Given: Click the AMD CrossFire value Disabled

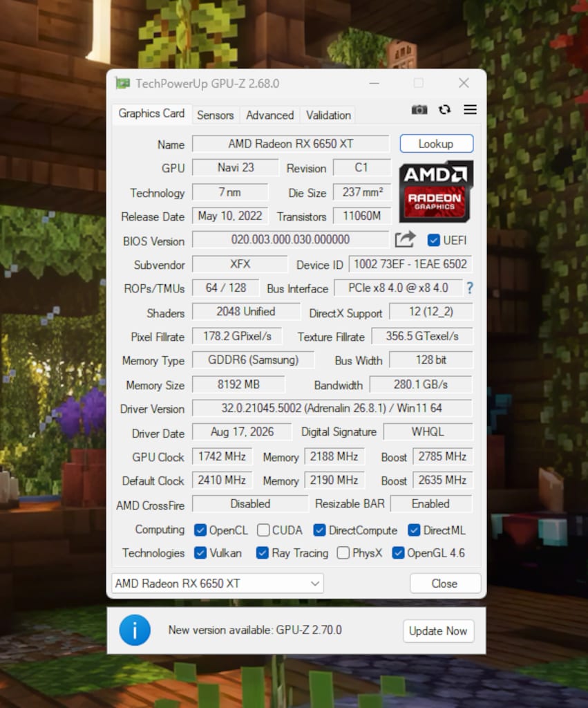Looking at the screenshot, I should coord(250,503).
